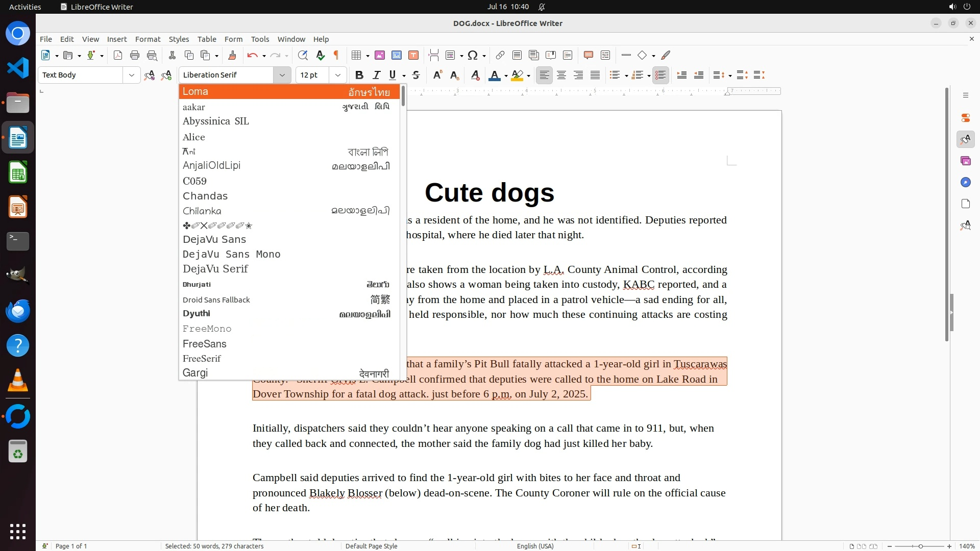This screenshot has height=551, width=980.
Task: Choose the FreeSerif font entry
Action: (202, 358)
